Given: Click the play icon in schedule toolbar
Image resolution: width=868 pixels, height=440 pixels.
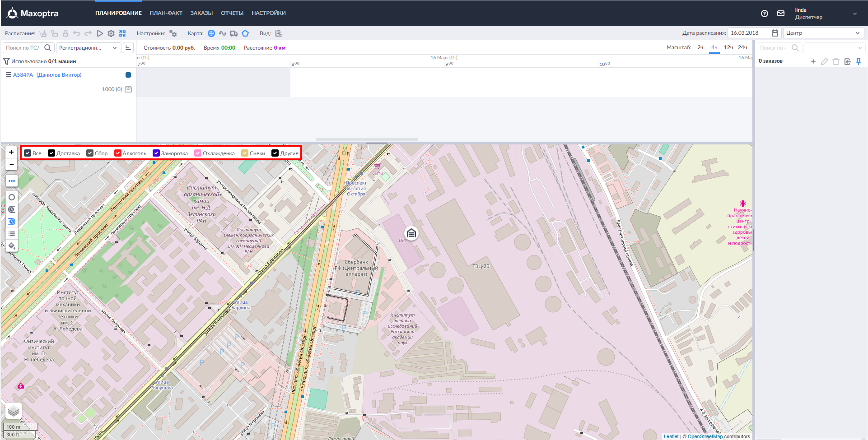Looking at the screenshot, I should coord(100,33).
